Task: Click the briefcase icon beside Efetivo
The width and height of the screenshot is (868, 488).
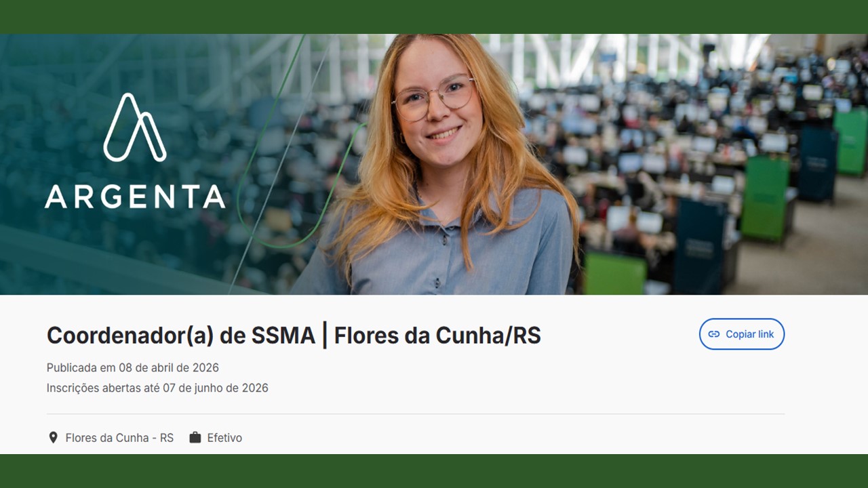Action: pyautogui.click(x=195, y=437)
